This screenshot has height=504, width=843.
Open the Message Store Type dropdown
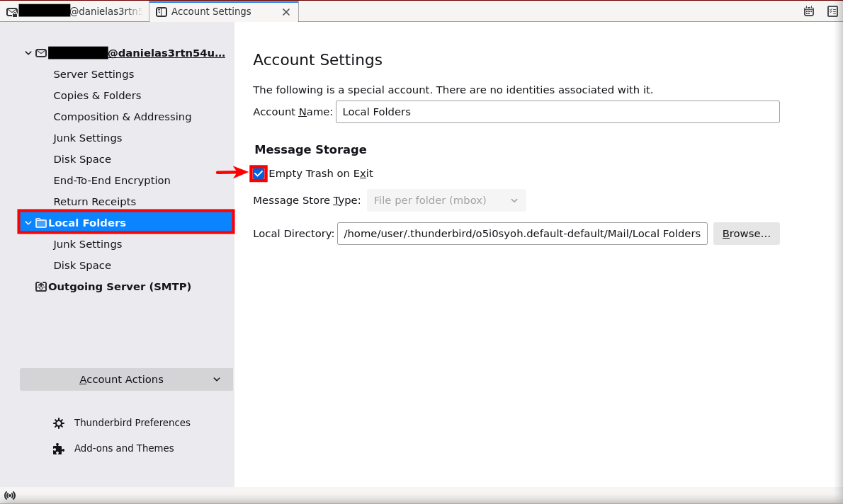point(446,200)
